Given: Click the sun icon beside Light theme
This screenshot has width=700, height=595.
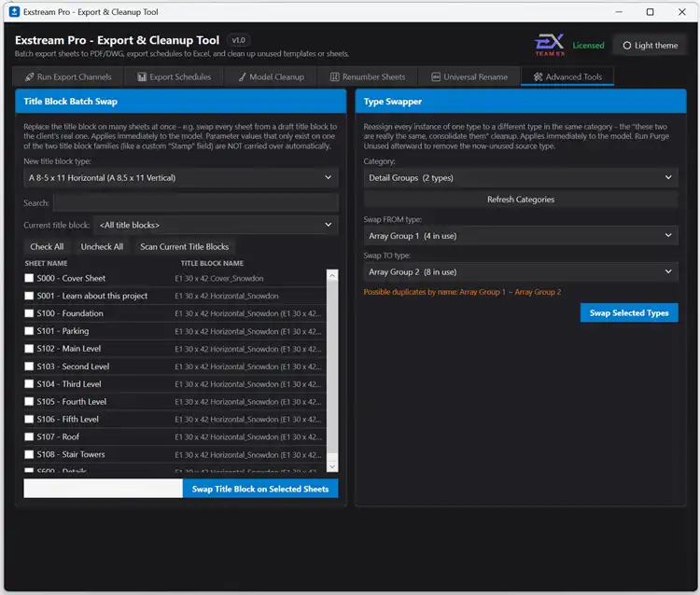Looking at the screenshot, I should 627,46.
